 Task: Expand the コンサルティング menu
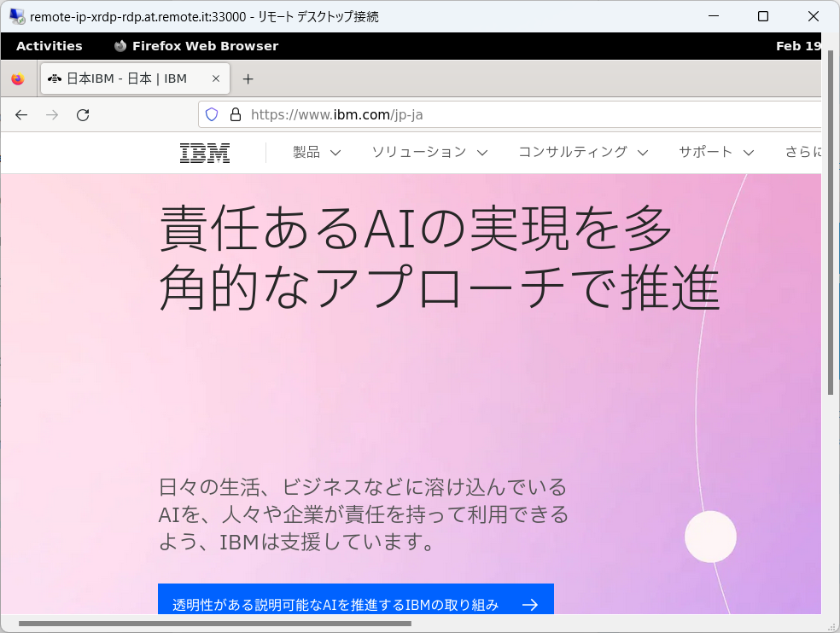click(x=583, y=152)
